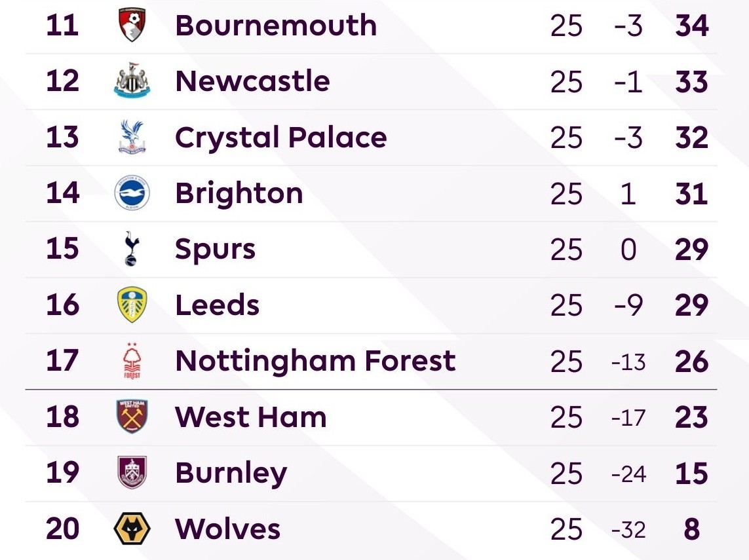Click the Bournemouth club crest
This screenshot has width=749, height=560.
[132, 26]
